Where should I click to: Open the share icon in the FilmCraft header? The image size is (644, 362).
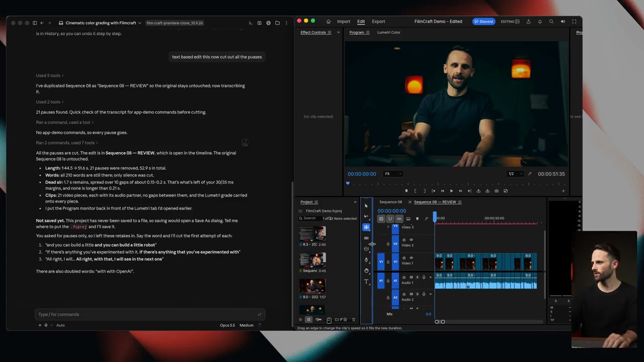(x=528, y=22)
